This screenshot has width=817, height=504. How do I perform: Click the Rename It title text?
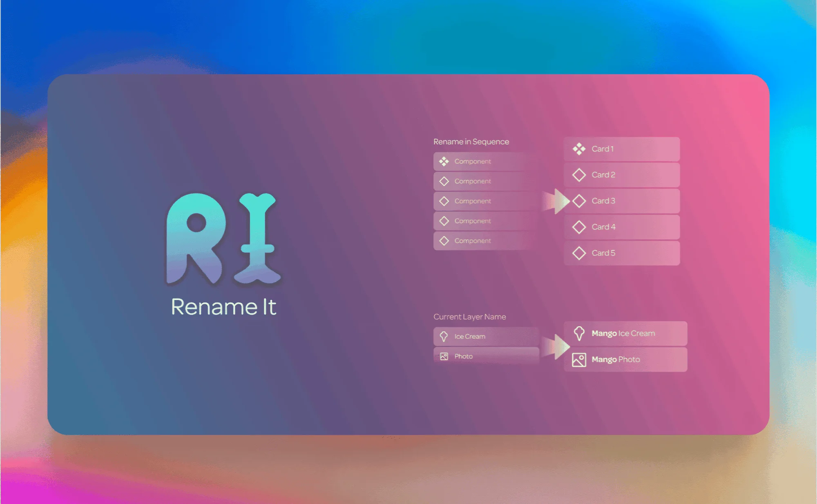(223, 307)
